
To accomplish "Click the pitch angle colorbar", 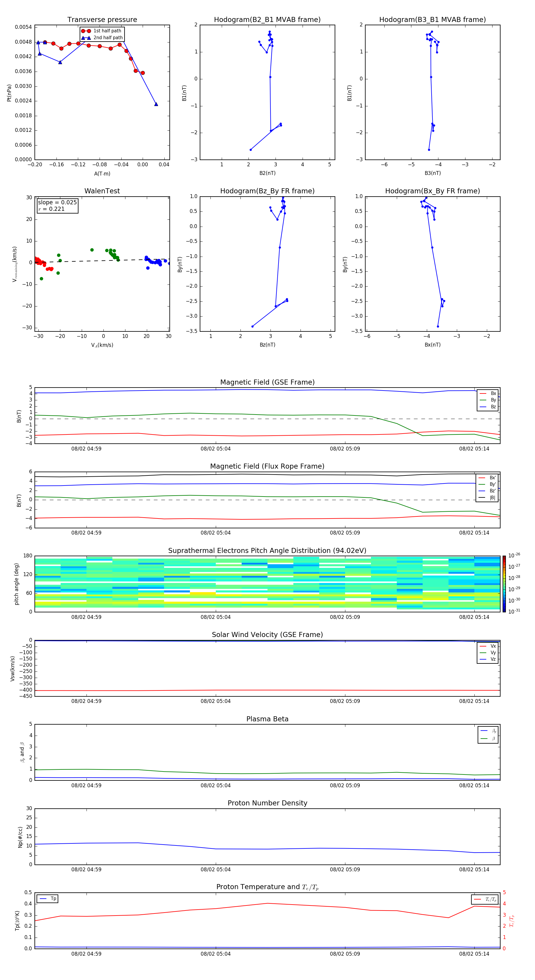I will [x=504, y=584].
